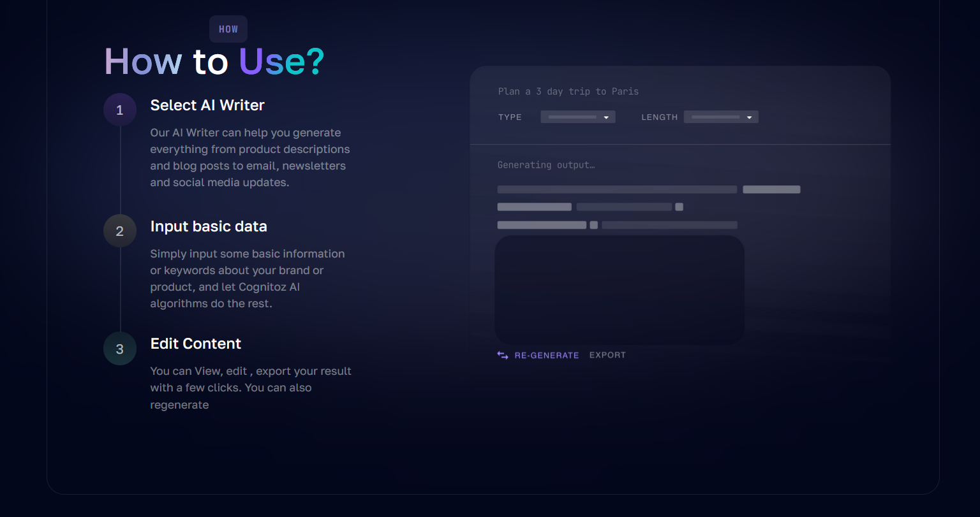Image resolution: width=980 pixels, height=517 pixels.
Task: Click the 'Generating output…' status text
Action: pyautogui.click(x=546, y=165)
